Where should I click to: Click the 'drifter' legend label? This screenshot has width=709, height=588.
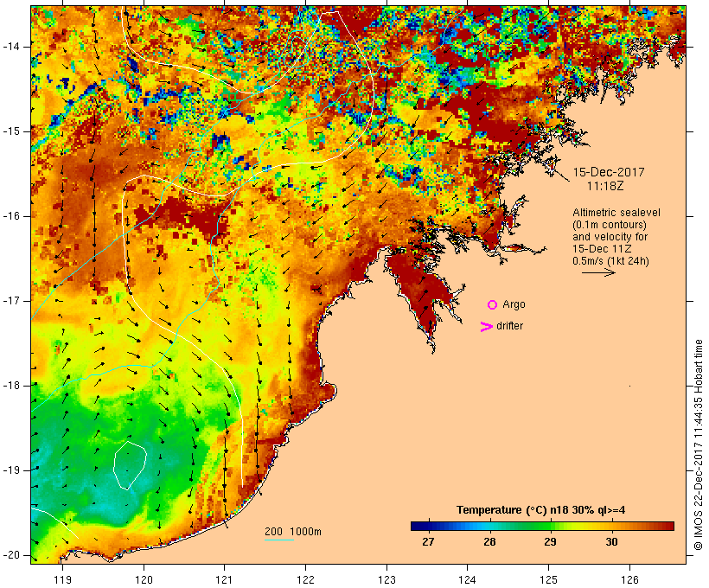point(509,326)
